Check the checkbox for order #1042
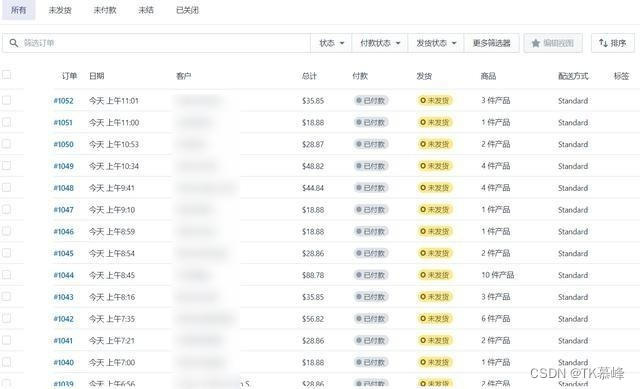Image resolution: width=640 pixels, height=389 pixels. tap(7, 318)
